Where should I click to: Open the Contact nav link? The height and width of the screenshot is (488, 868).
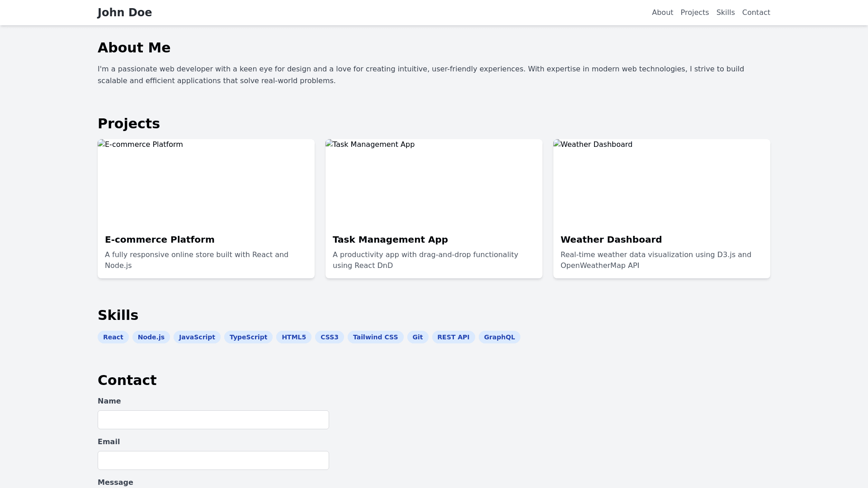[756, 13]
